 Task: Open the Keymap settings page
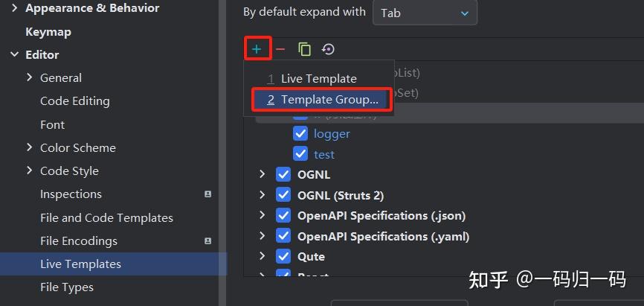point(48,32)
